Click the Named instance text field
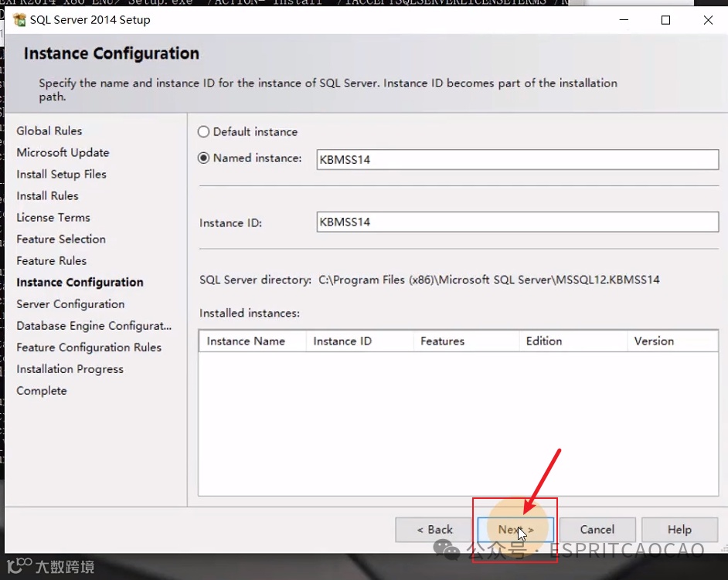 tap(517, 159)
